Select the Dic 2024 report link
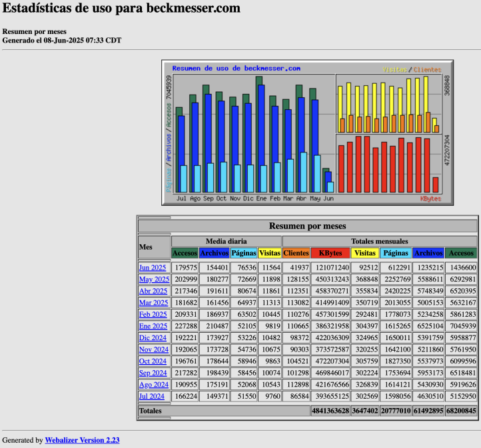This screenshot has width=481, height=448. [153, 337]
